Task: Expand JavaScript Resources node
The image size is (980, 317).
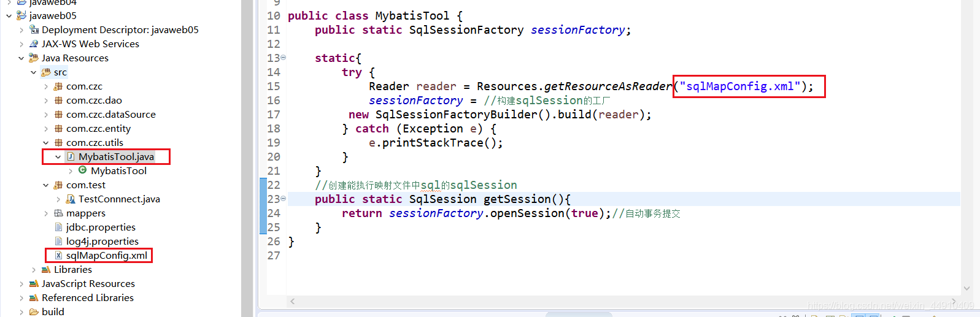Action: coord(21,284)
